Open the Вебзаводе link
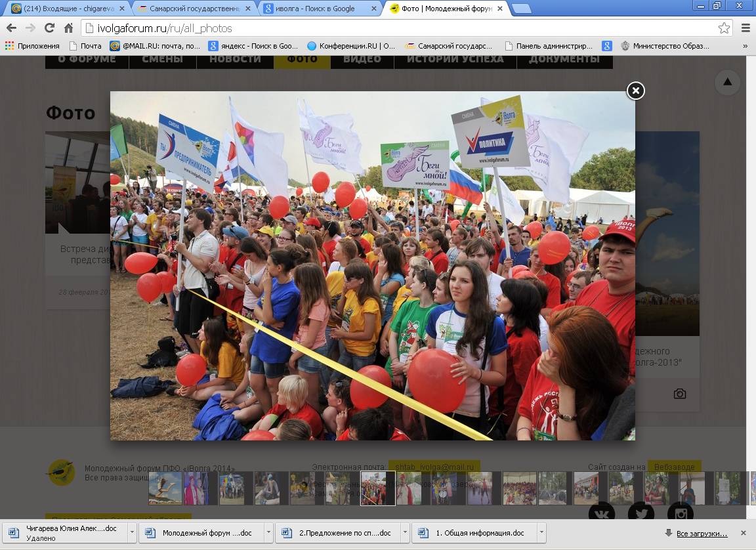756x550 pixels. point(675,467)
